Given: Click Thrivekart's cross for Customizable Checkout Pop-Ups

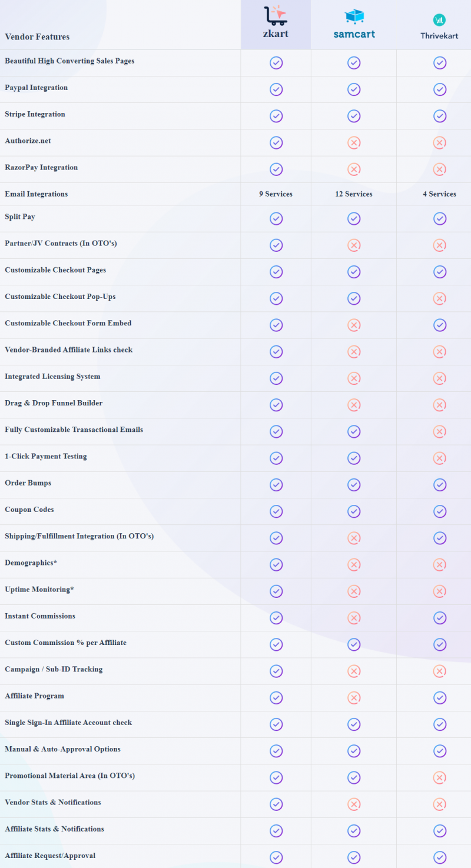Looking at the screenshot, I should click(x=440, y=298).
